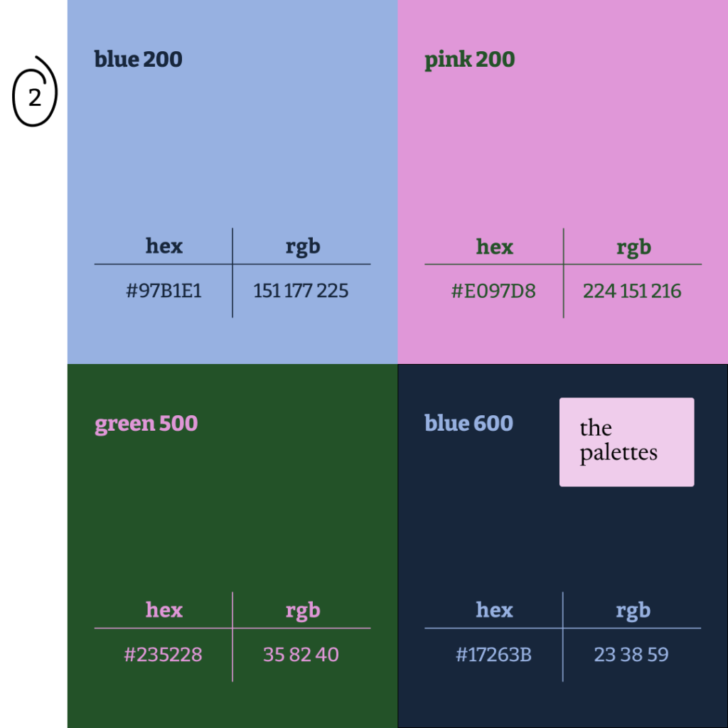Viewport: 728px width, 728px height.
Task: Click hex value #17263B
Action: click(x=493, y=655)
